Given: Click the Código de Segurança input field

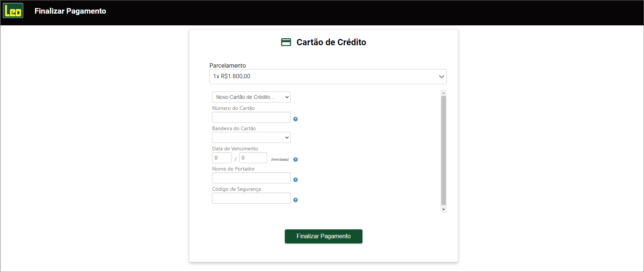Looking at the screenshot, I should tap(251, 198).
